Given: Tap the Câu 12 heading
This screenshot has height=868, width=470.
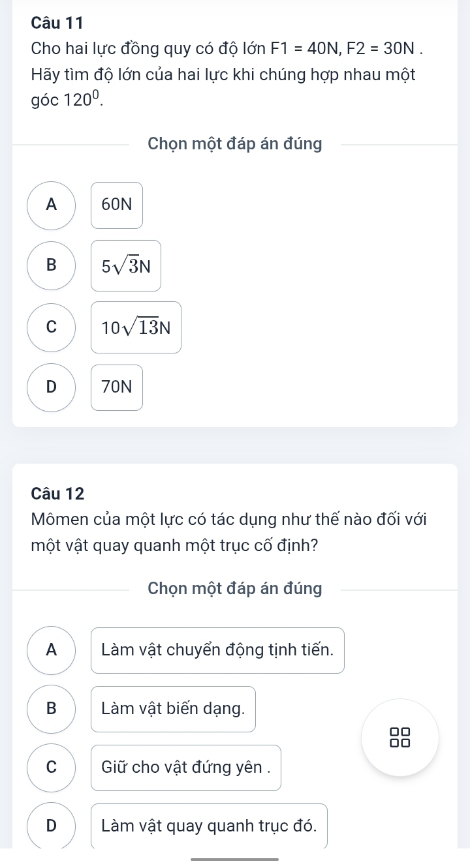Looking at the screenshot, I should (57, 494).
